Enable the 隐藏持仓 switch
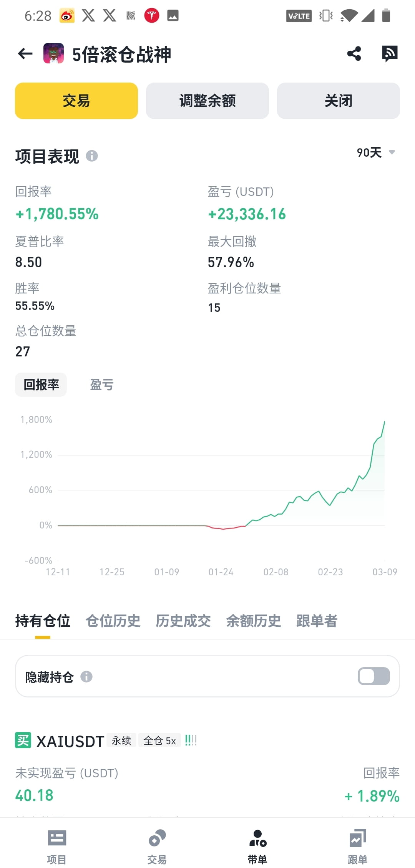The width and height of the screenshot is (415, 868). tap(373, 676)
